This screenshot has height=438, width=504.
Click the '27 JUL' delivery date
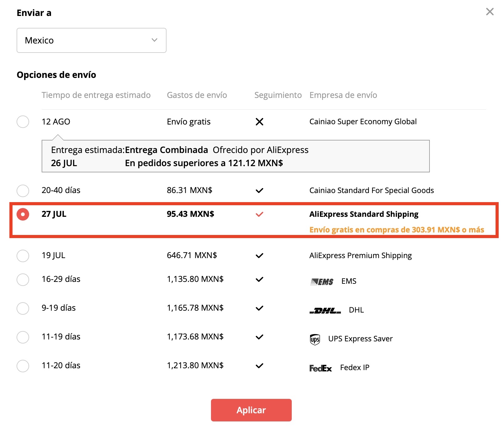click(54, 214)
